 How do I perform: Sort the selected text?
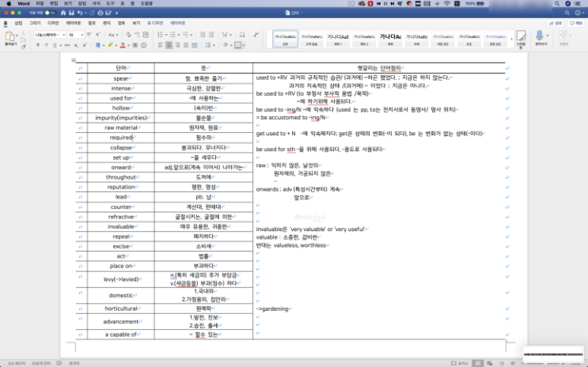(242, 35)
